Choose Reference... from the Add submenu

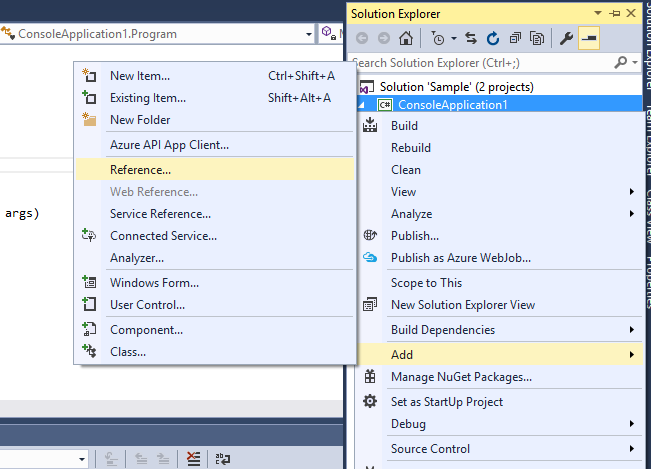(140, 169)
